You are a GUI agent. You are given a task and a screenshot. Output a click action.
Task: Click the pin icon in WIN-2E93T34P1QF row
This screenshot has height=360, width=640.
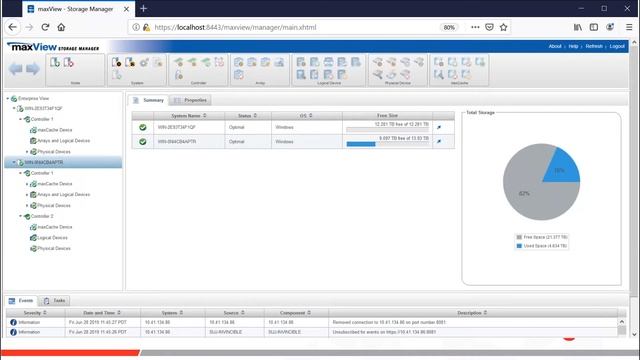439,127
